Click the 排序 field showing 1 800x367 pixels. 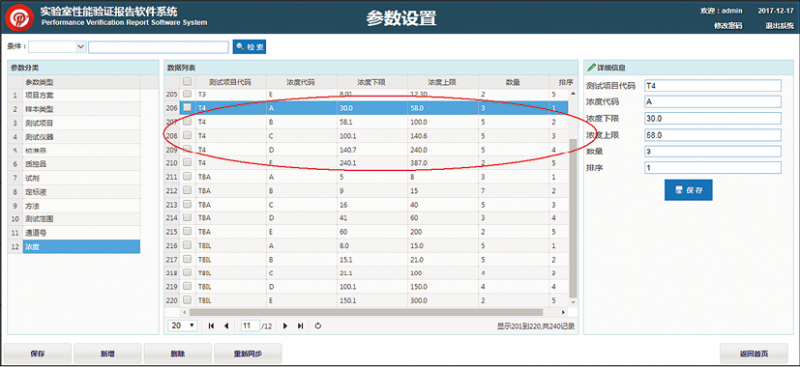click(713, 167)
